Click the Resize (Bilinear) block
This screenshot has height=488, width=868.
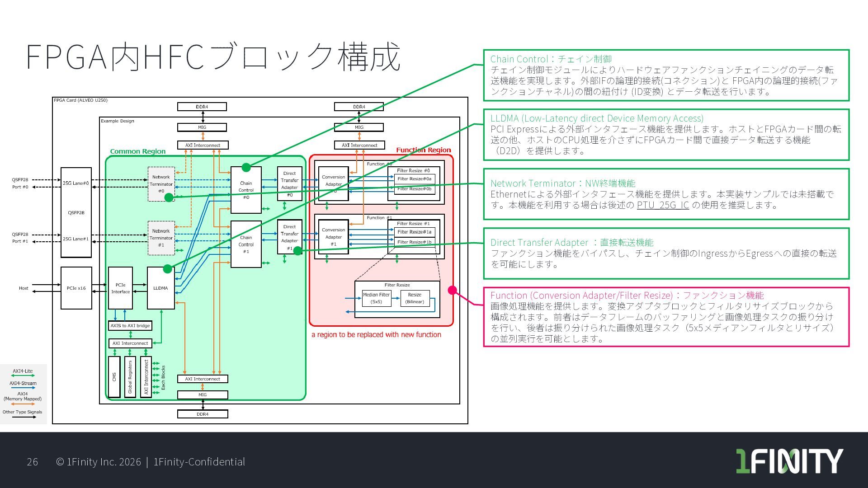click(415, 298)
